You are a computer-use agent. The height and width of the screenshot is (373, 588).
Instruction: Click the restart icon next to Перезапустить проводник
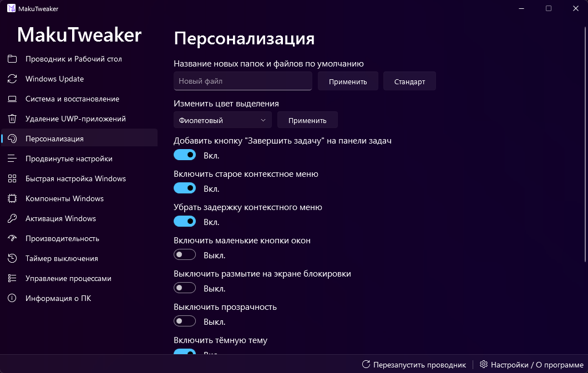click(x=366, y=364)
